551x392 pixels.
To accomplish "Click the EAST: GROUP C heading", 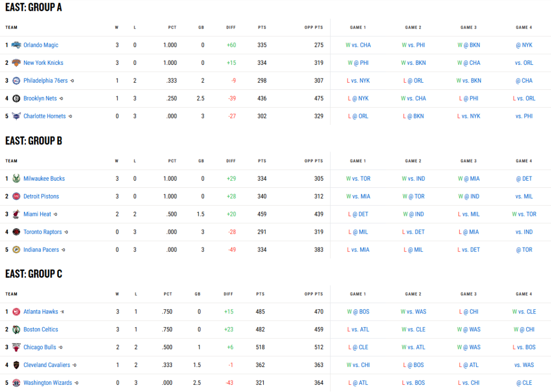I will point(33,274).
